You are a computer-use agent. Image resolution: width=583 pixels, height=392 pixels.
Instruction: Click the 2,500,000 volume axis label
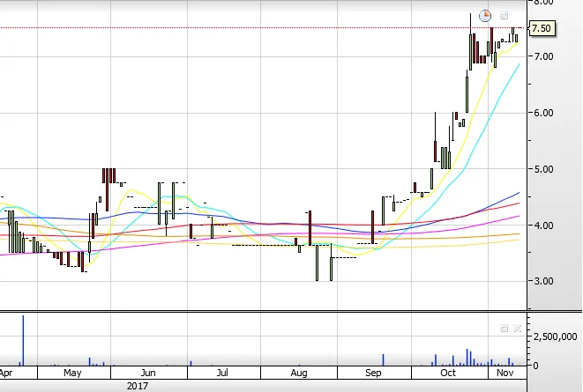tap(555, 337)
